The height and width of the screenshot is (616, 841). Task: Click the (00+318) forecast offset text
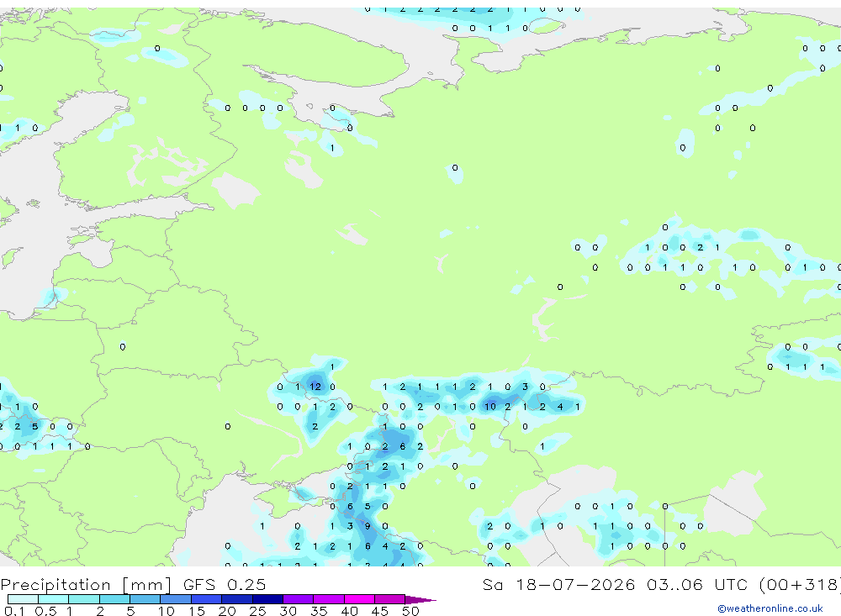800,584
